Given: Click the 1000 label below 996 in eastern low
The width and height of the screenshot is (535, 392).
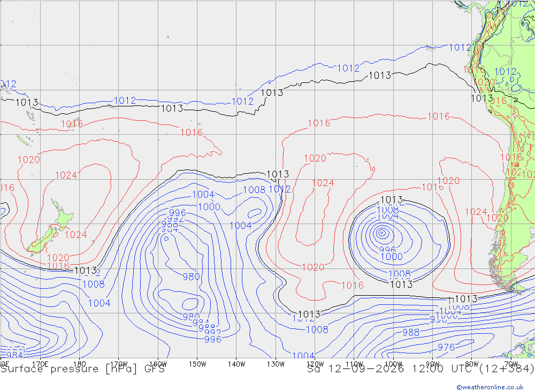Looking at the screenshot, I should point(392,257).
